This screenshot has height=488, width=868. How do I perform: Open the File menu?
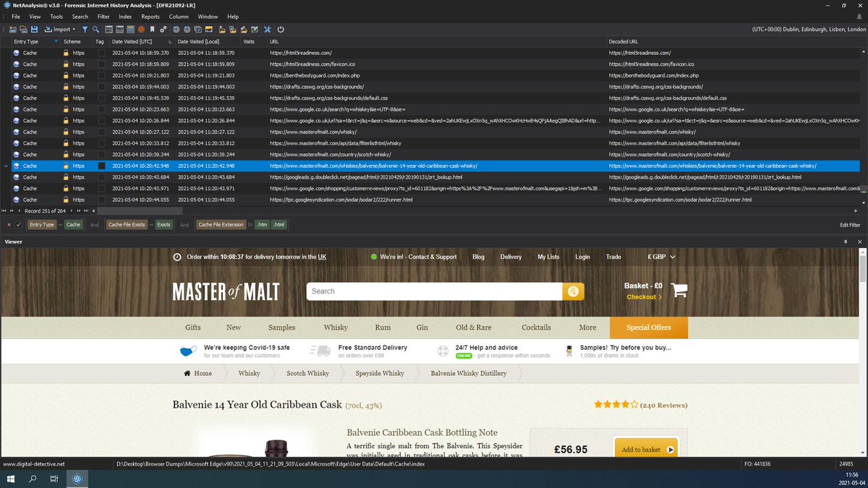(x=15, y=16)
